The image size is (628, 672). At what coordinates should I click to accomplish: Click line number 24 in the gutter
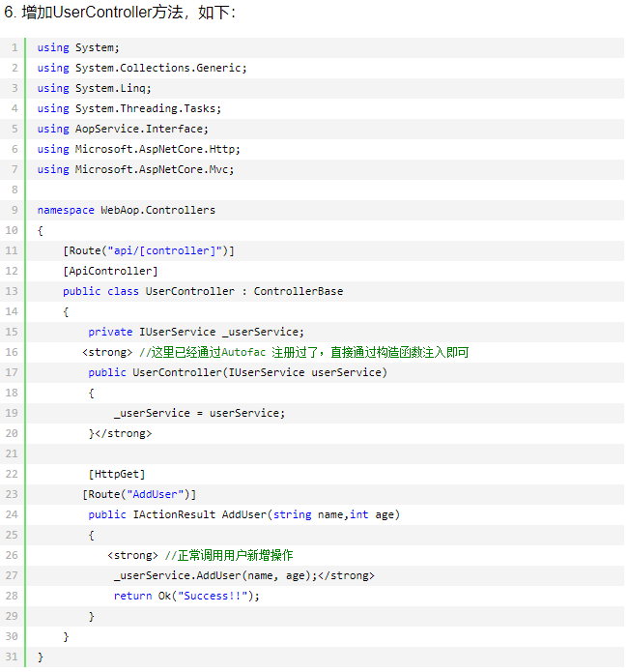[12, 514]
